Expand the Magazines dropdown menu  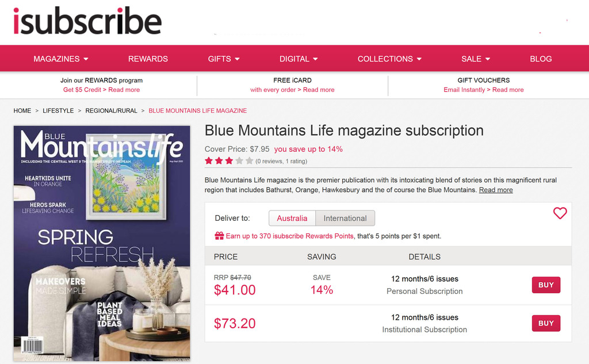[61, 59]
